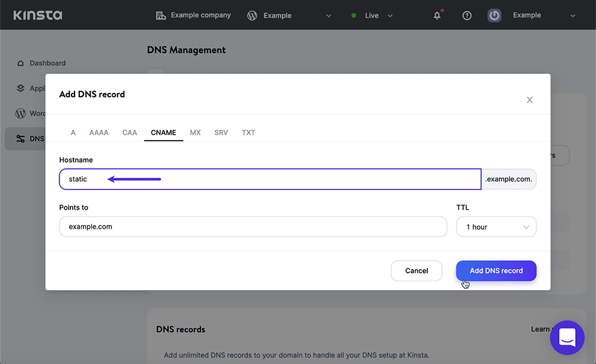Expand the Live environment chevron
Screen dimensions: 596x364
coord(390,16)
